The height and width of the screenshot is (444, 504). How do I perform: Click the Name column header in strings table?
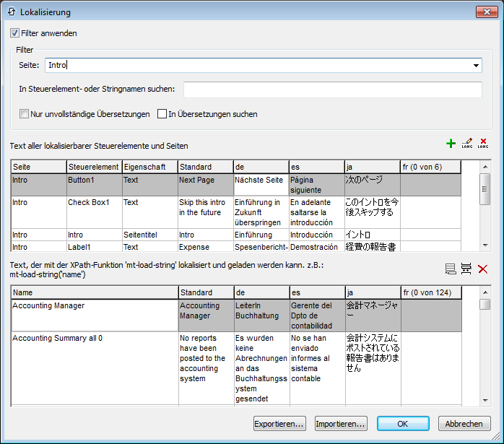click(x=94, y=292)
